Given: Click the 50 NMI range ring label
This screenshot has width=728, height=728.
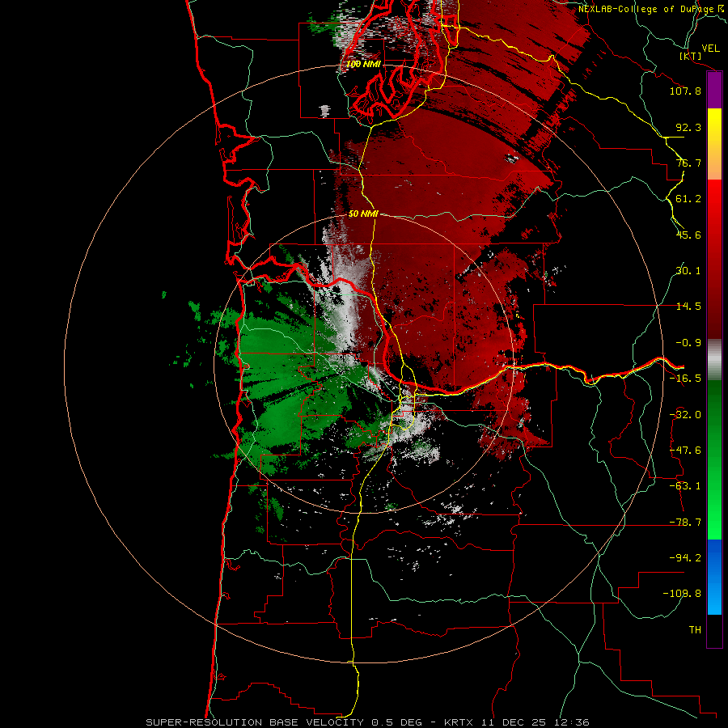Looking at the screenshot, I should click(363, 214).
